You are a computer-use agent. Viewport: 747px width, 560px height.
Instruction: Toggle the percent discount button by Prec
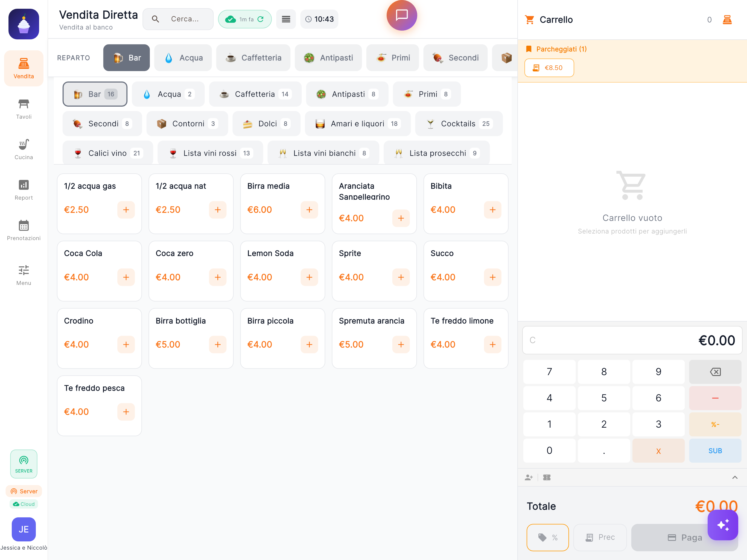547,537
